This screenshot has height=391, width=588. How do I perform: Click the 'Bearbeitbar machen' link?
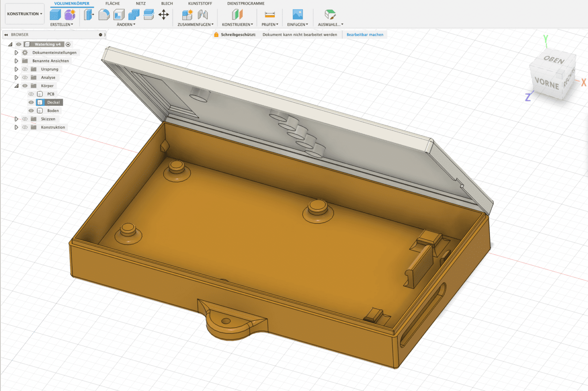point(365,35)
